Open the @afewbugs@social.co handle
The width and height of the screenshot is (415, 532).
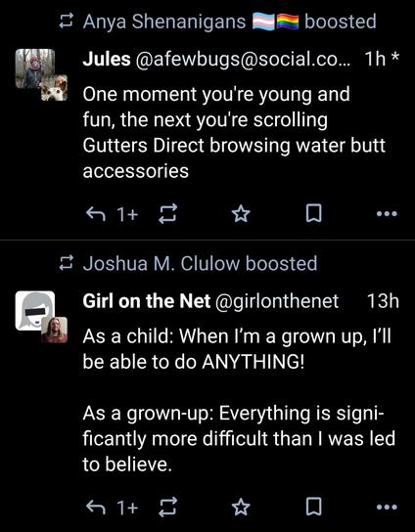[244, 60]
